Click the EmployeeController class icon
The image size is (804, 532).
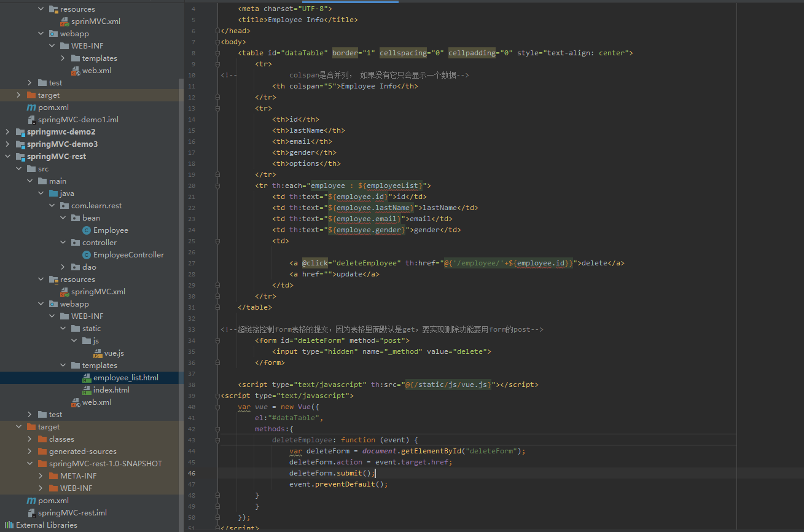[x=87, y=255]
